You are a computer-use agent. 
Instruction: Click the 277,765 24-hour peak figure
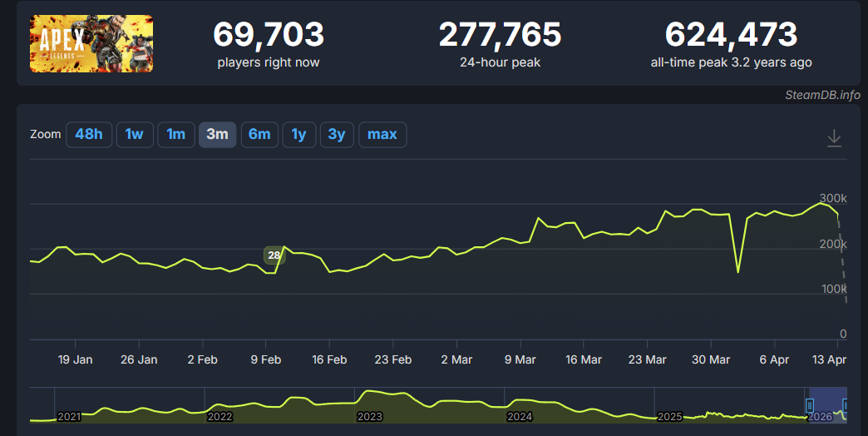500,34
